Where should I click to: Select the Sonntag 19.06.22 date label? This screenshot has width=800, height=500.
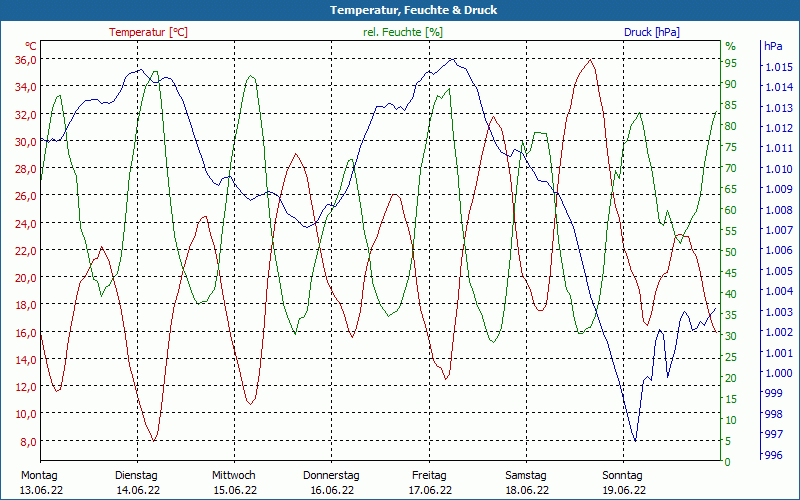(623, 483)
